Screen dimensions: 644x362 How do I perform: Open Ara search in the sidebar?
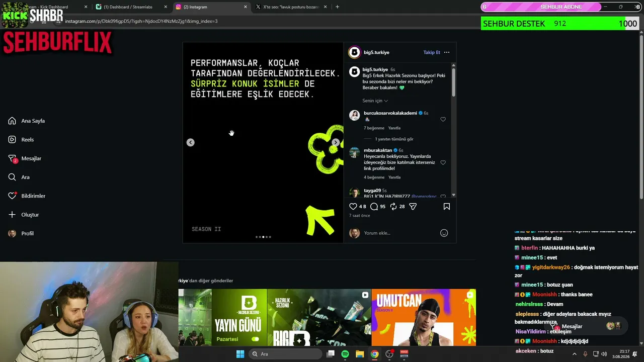[x=19, y=177]
